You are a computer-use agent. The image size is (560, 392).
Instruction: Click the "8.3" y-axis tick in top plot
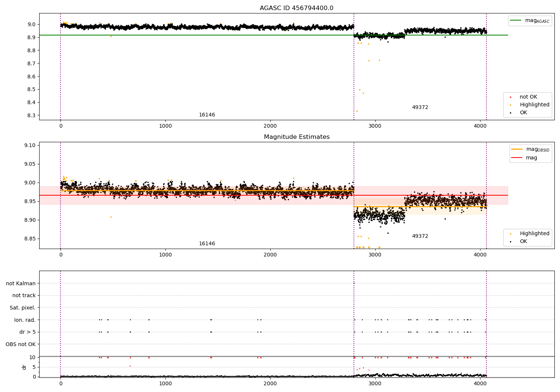31,116
